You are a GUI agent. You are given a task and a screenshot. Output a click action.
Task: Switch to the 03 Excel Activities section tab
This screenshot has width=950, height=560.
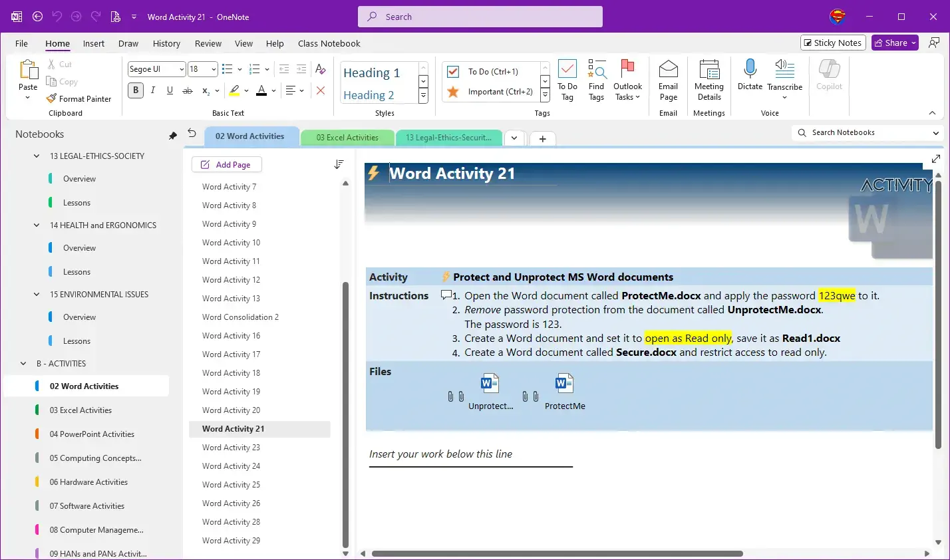click(347, 138)
